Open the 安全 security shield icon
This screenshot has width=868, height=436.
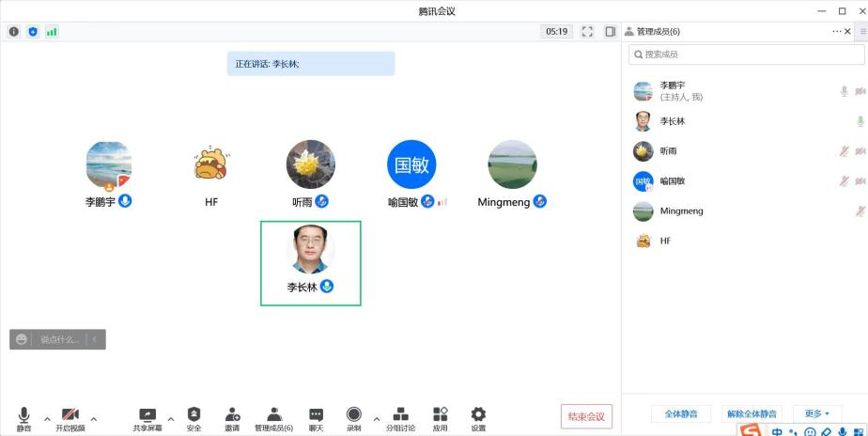(x=194, y=414)
